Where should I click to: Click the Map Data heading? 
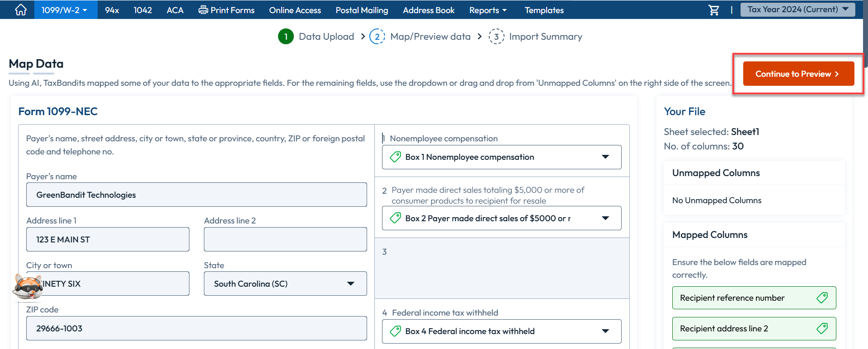pos(36,64)
